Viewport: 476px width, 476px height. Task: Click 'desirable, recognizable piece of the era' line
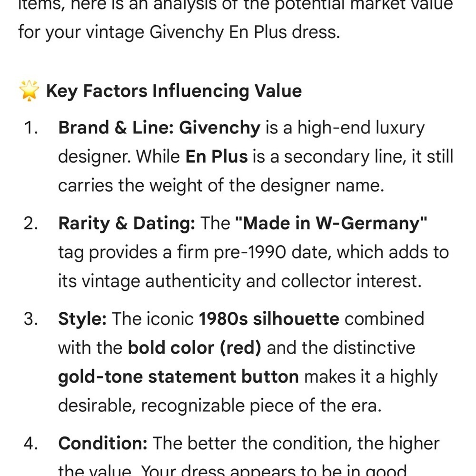point(220,406)
